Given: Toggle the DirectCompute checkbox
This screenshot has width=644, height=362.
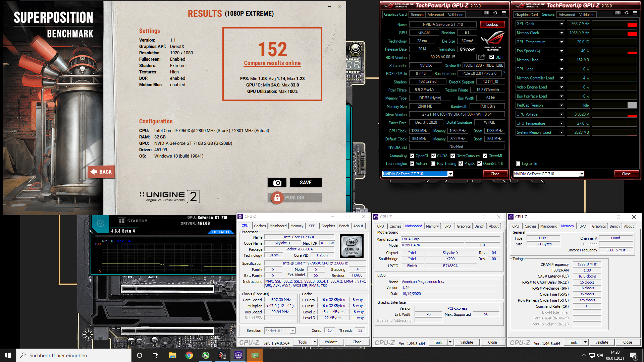Looking at the screenshot, I should point(452,156).
